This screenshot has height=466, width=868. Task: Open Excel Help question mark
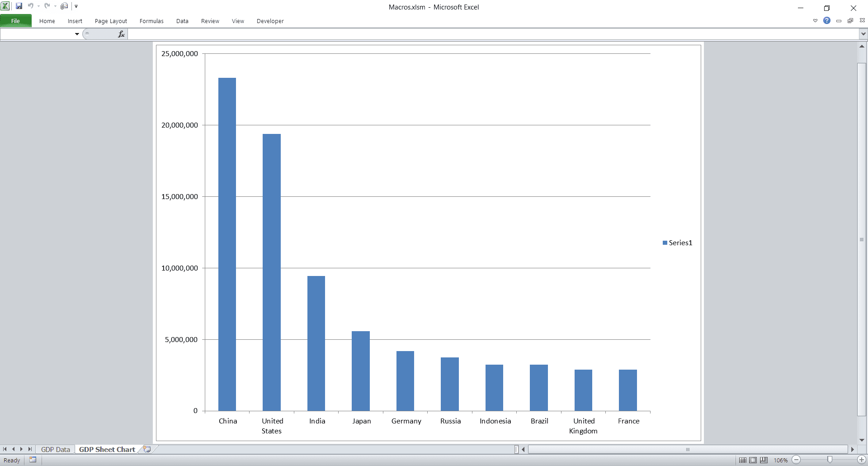(827, 20)
